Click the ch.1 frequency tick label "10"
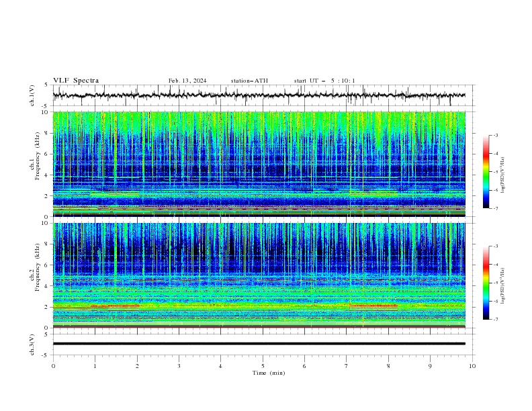Viewport: 532px width, 411px height. [45, 112]
